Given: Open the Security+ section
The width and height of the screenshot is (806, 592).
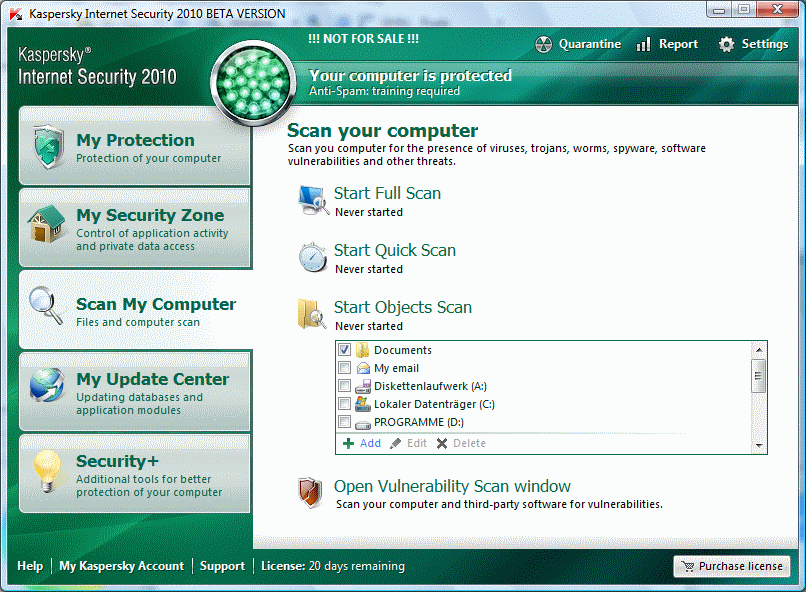Looking at the screenshot, I should tap(135, 474).
